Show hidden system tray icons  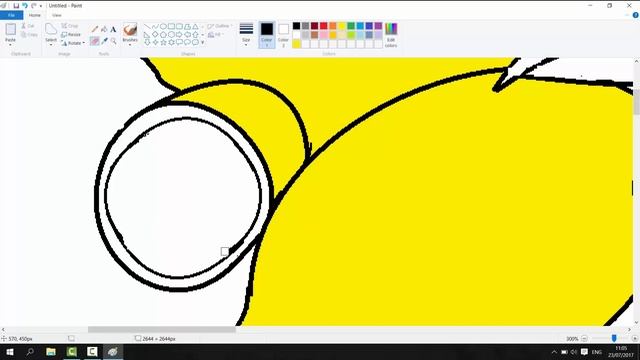[554, 352]
